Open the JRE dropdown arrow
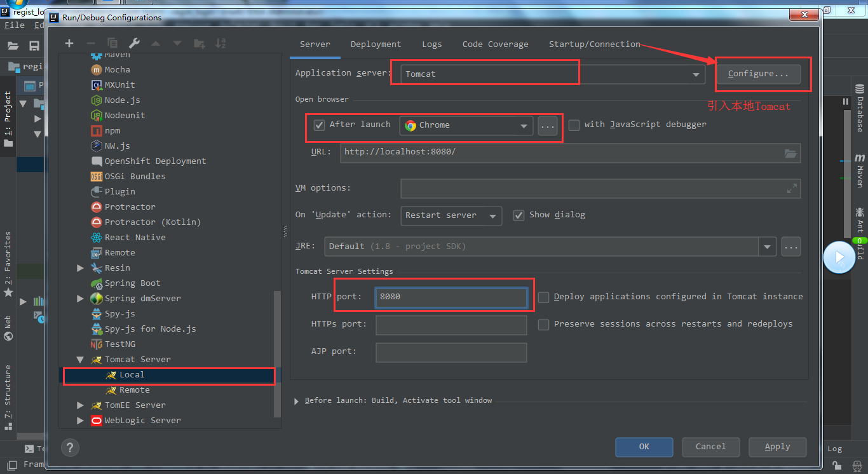868x474 pixels. click(768, 247)
